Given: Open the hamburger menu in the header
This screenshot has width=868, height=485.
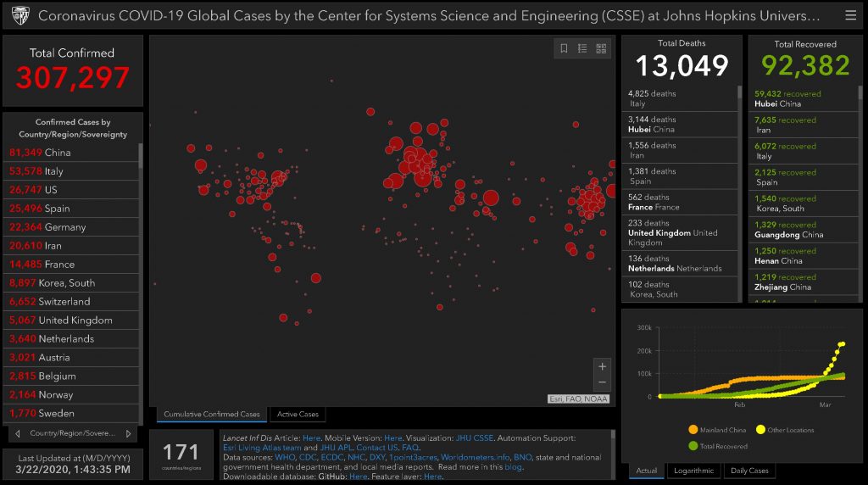Looking at the screenshot, I should (x=851, y=15).
